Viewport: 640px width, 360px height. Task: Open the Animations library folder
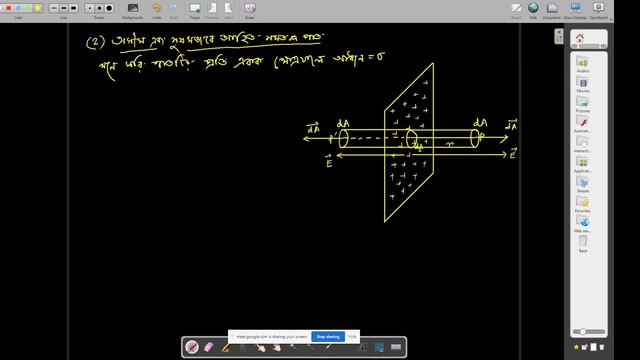point(582,125)
